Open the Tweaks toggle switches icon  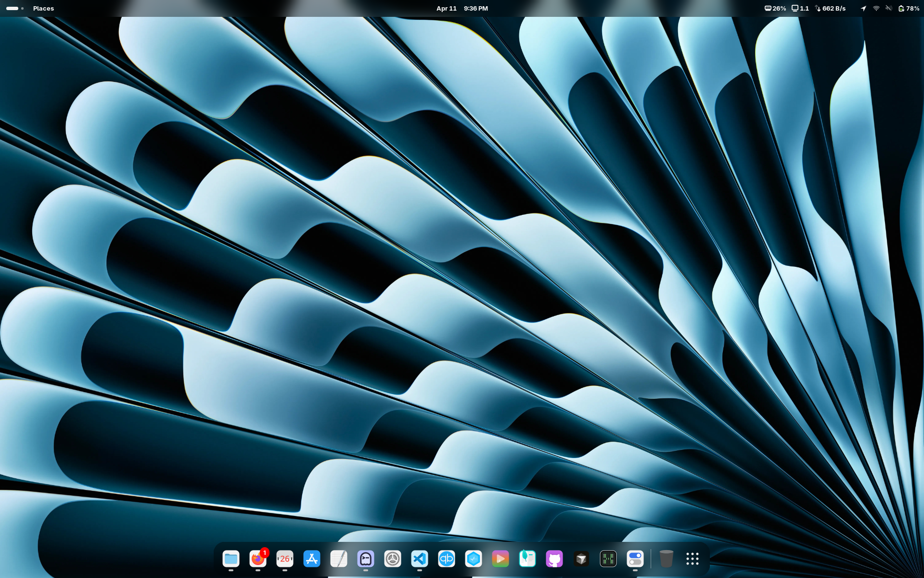(x=635, y=559)
